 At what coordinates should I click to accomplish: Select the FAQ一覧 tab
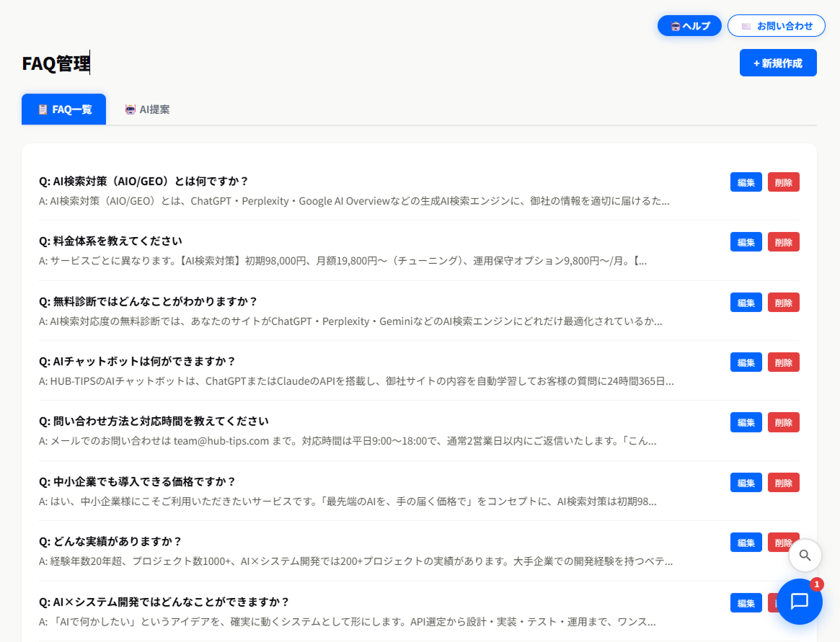(63, 109)
